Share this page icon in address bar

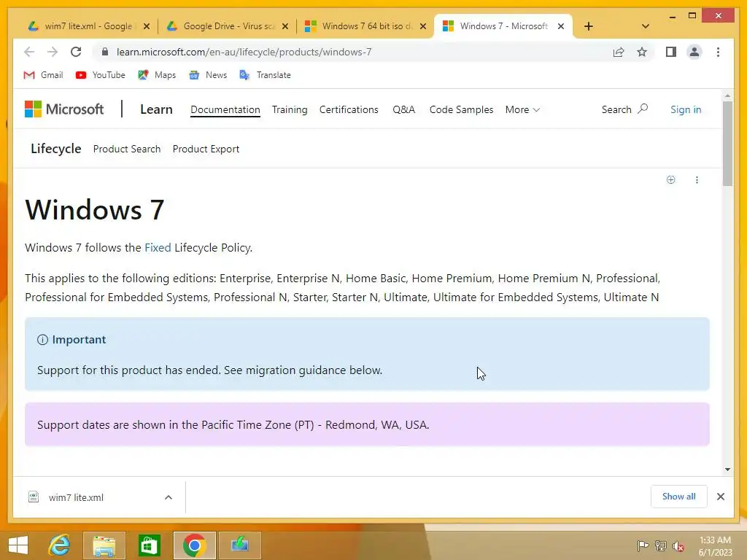619,52
